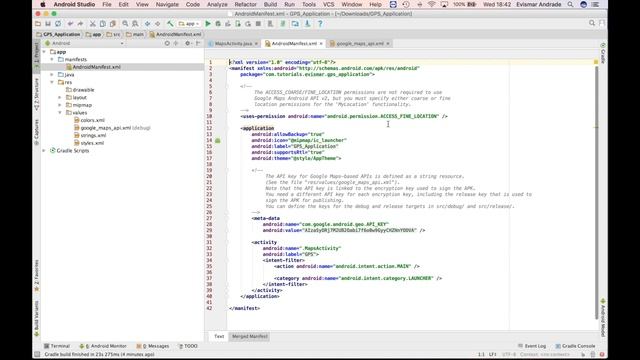Open the app run configuration dropdown

[x=189, y=24]
